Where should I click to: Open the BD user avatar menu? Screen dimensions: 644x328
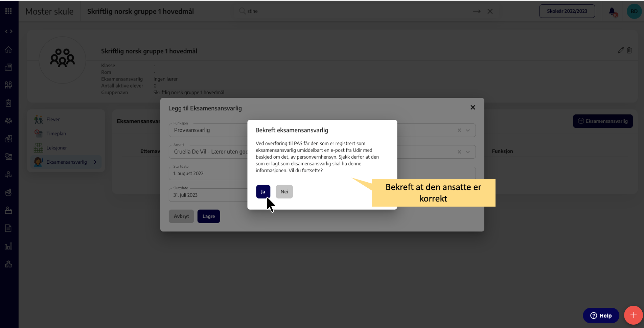pyautogui.click(x=634, y=11)
